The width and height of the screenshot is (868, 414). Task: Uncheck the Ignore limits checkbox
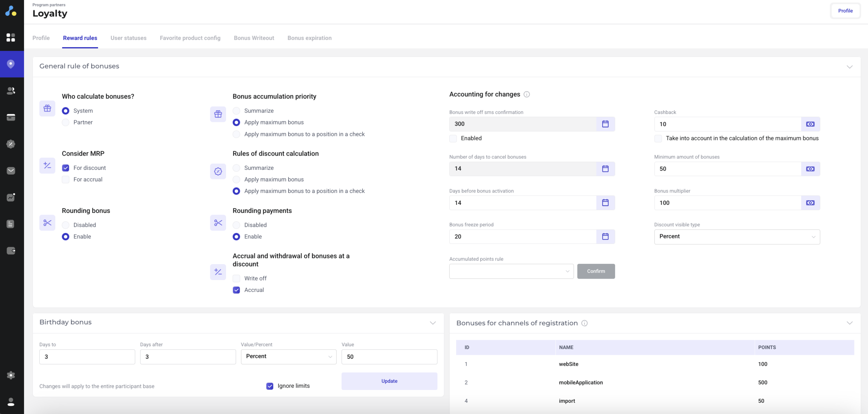pyautogui.click(x=270, y=386)
